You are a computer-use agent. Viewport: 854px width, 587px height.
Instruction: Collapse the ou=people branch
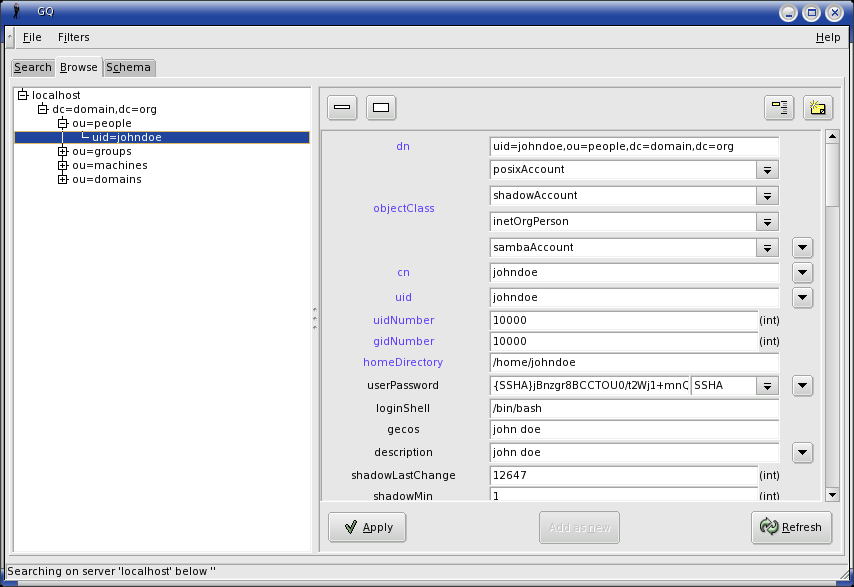pos(63,123)
